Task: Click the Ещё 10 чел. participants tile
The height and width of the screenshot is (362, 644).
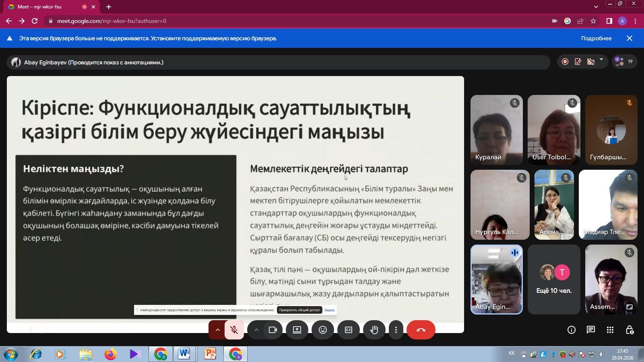Action: (x=554, y=280)
